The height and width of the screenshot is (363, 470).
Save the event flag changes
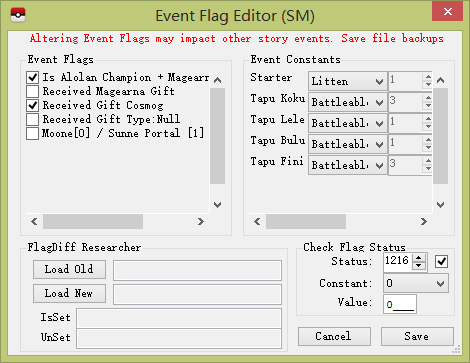point(417,336)
